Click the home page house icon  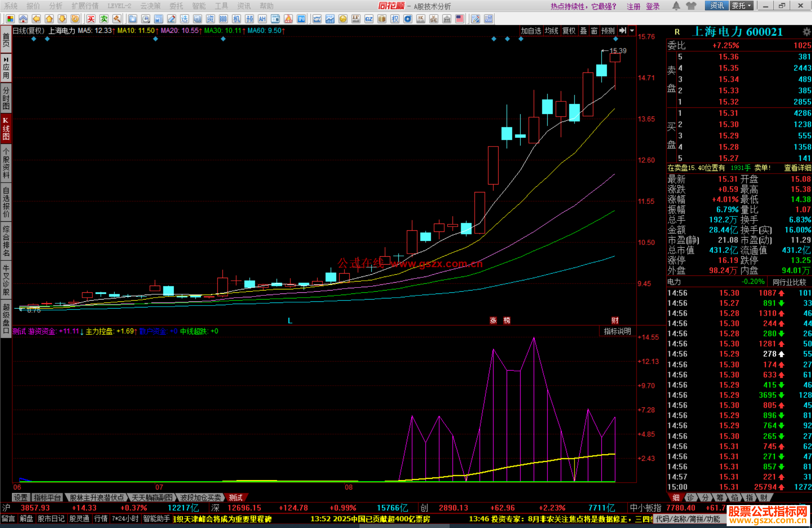pyautogui.click(x=23, y=19)
